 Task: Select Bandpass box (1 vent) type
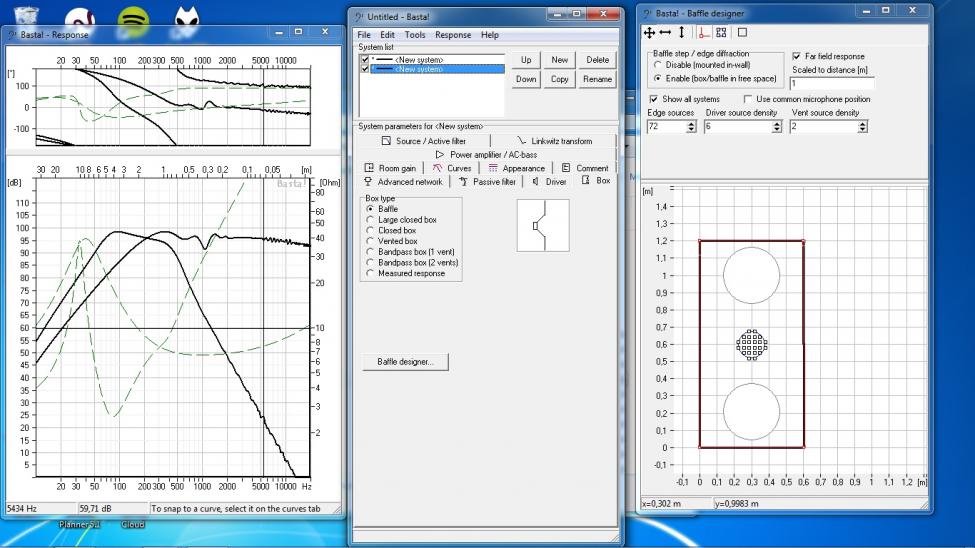370,252
